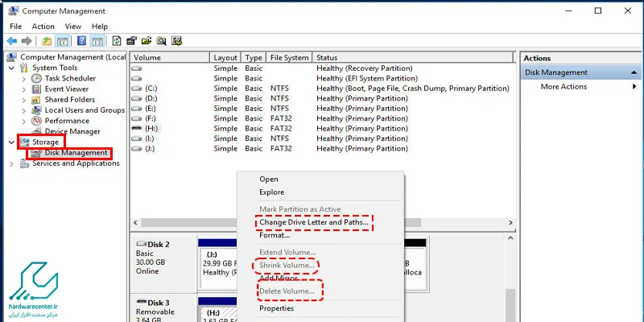Open the More Actions submenu arrow
This screenshot has width=644, height=322.
(634, 87)
